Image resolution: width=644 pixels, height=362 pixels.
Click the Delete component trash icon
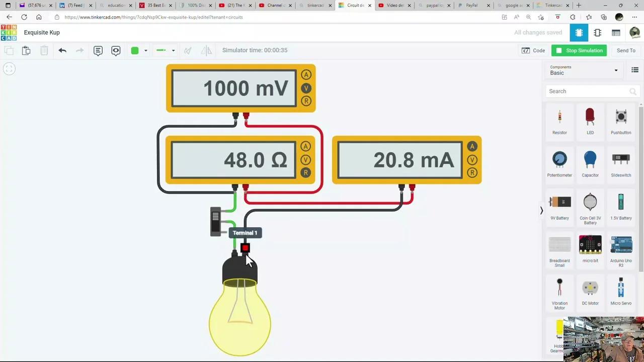pos(44,50)
